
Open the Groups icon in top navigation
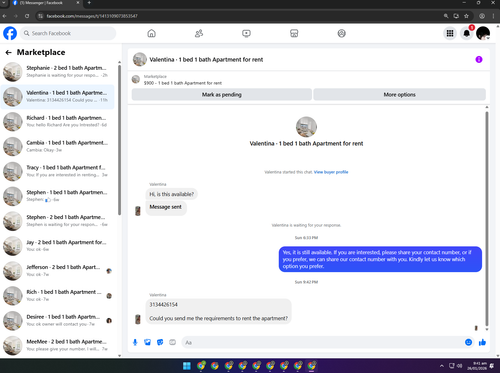[342, 33]
